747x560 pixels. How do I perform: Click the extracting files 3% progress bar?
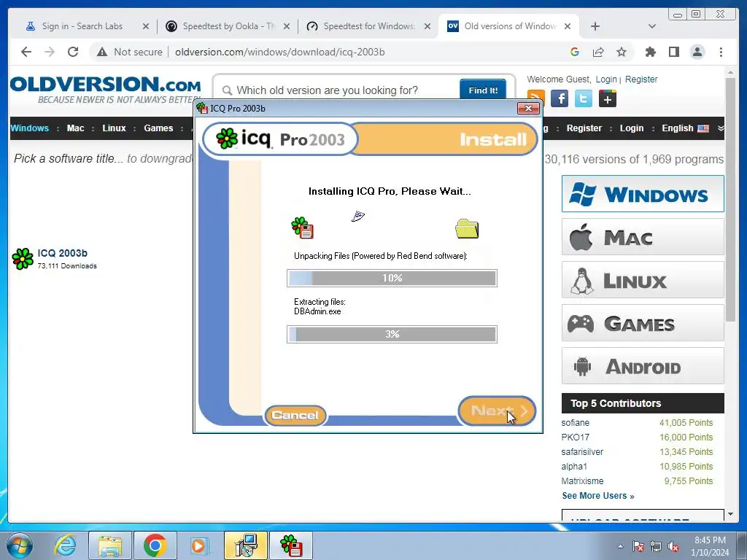(392, 334)
